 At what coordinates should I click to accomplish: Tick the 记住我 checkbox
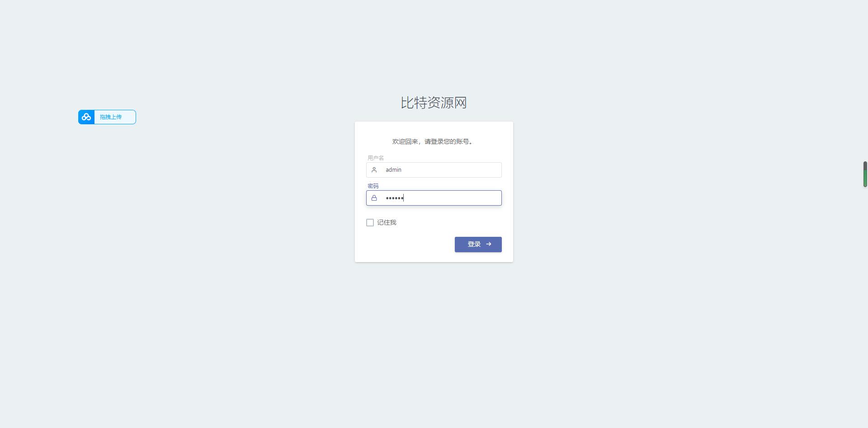click(370, 222)
